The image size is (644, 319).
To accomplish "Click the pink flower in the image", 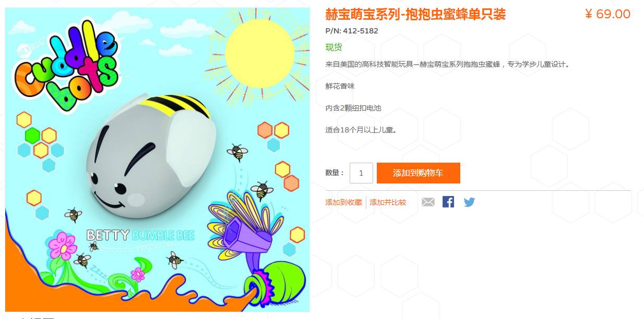I will tap(64, 246).
